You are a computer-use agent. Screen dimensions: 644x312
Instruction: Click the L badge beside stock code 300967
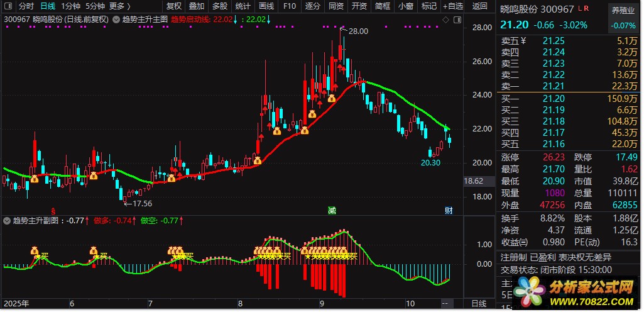pos(579,9)
